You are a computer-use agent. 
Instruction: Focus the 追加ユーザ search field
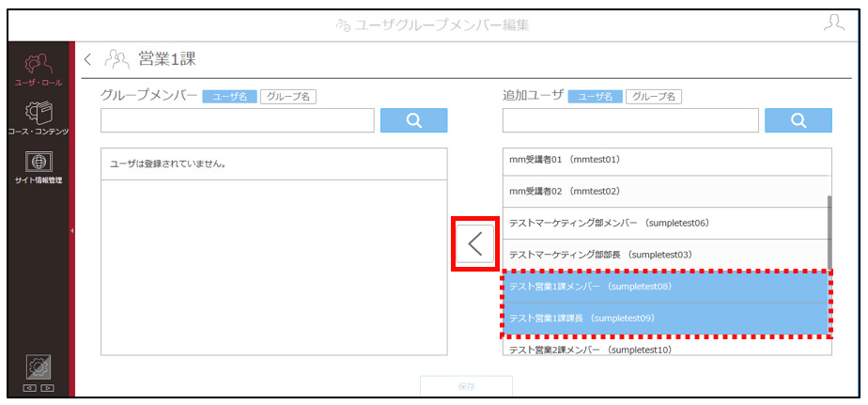tap(630, 120)
